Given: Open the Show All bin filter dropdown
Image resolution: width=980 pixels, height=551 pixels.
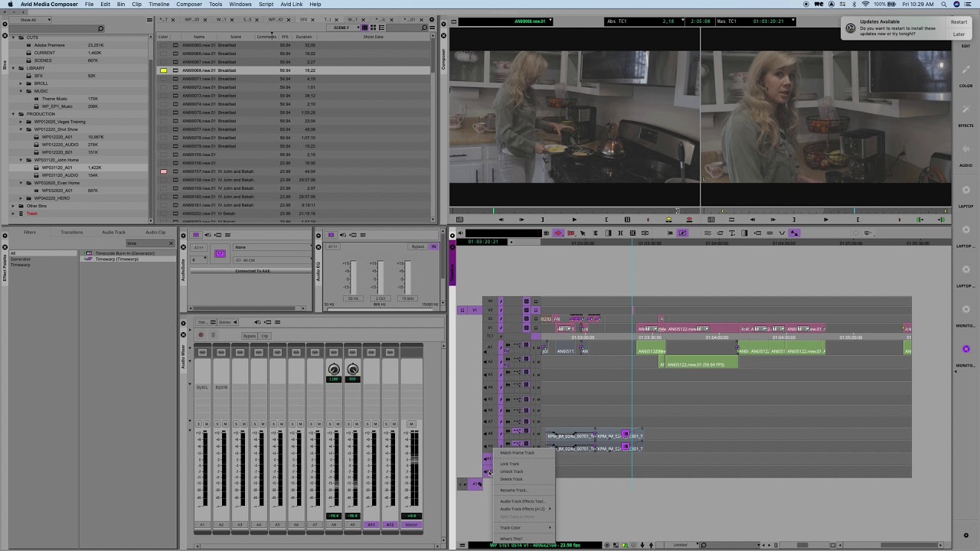Looking at the screenshot, I should tap(29, 20).
